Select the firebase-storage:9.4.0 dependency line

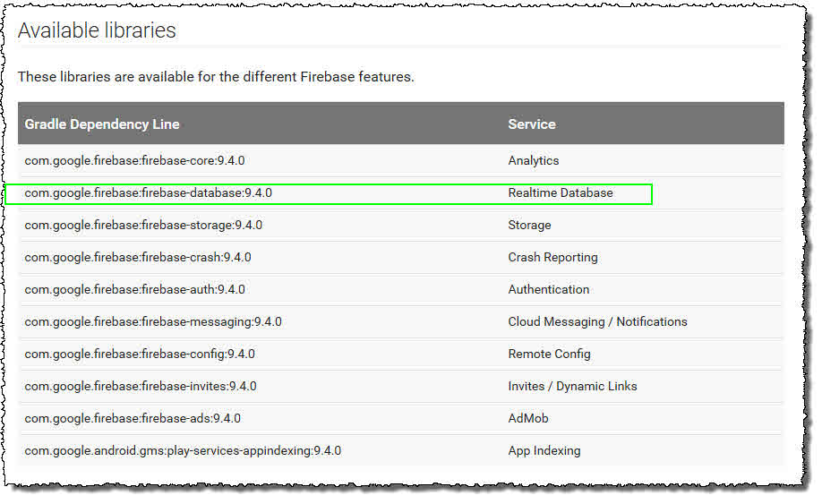click(143, 226)
